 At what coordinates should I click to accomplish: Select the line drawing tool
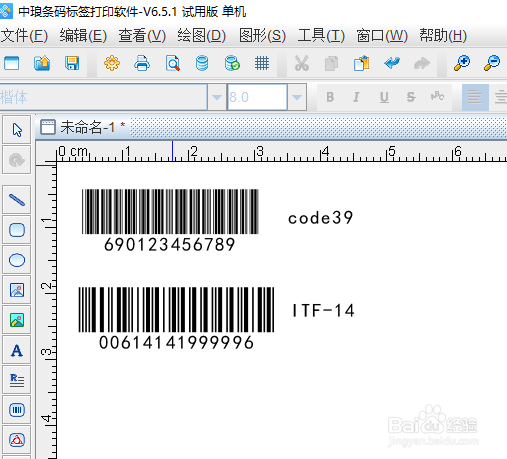pos(17,200)
